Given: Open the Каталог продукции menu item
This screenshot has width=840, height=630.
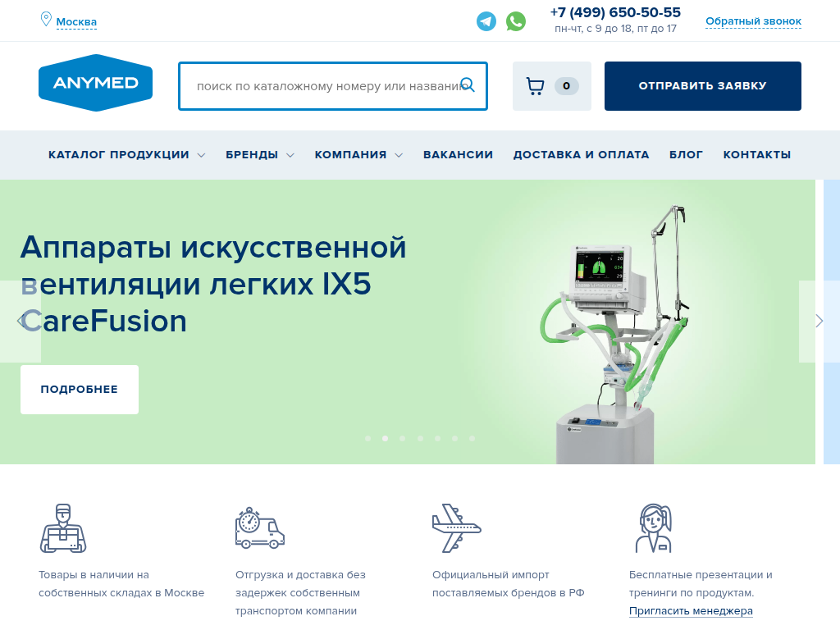Looking at the screenshot, I should [118, 155].
